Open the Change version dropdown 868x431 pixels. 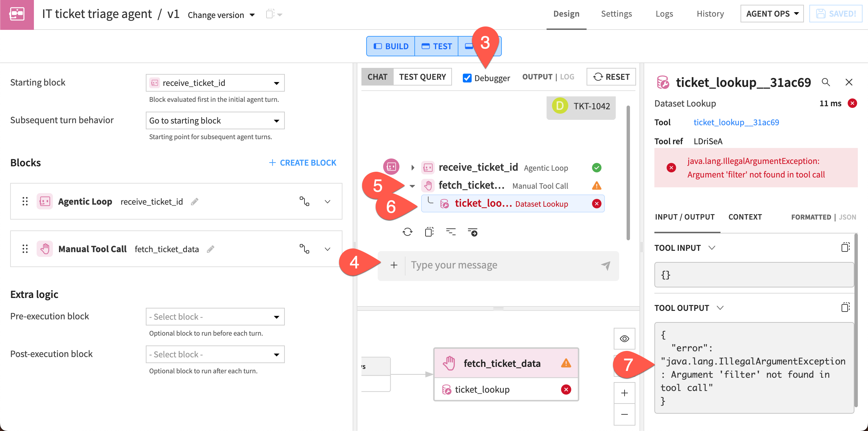[221, 15]
